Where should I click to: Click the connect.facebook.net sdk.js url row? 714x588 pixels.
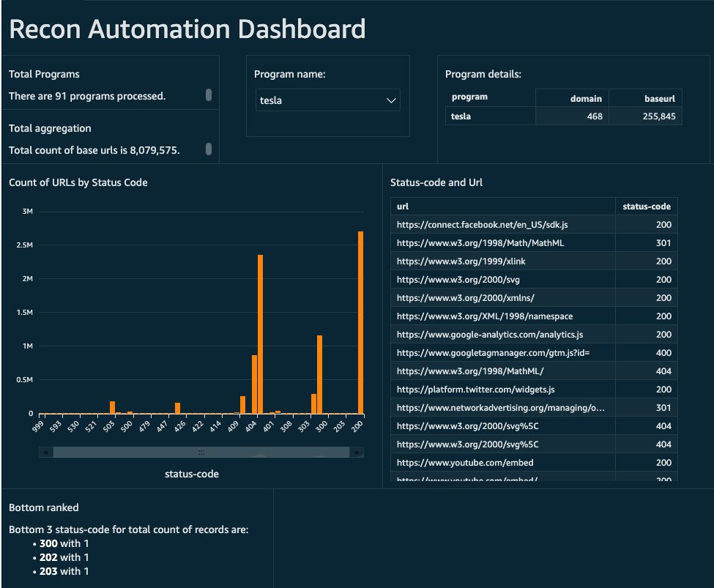coord(482,225)
